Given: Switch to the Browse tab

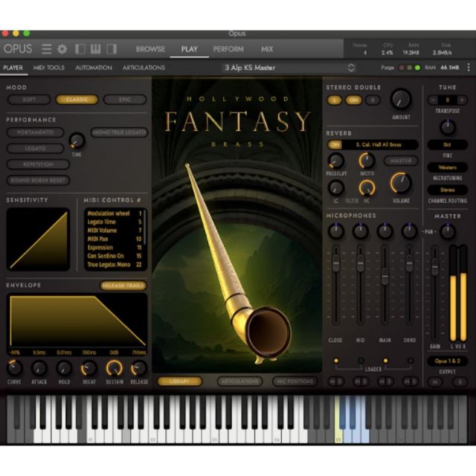Looking at the screenshot, I should point(150,49).
